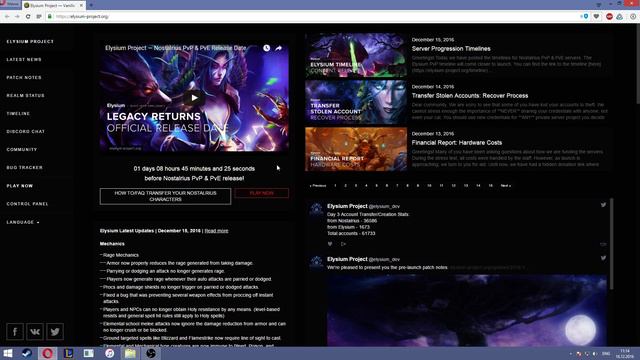Open Transfer Stolen Accounts: Recover Process article
This screenshot has height=360, width=640.
[470, 96]
